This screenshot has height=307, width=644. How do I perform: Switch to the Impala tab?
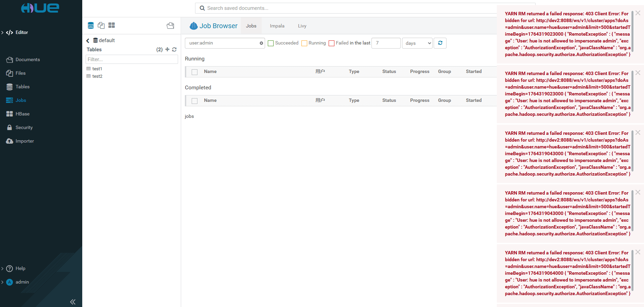277,26
